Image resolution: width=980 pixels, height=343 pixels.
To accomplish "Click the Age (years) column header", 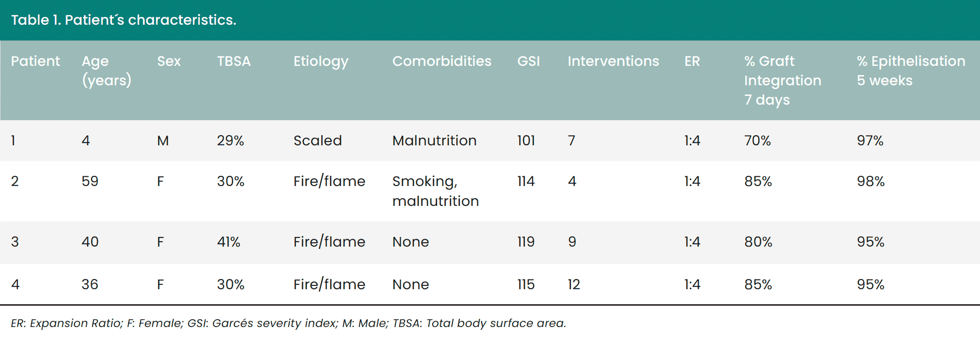I will click(x=106, y=71).
